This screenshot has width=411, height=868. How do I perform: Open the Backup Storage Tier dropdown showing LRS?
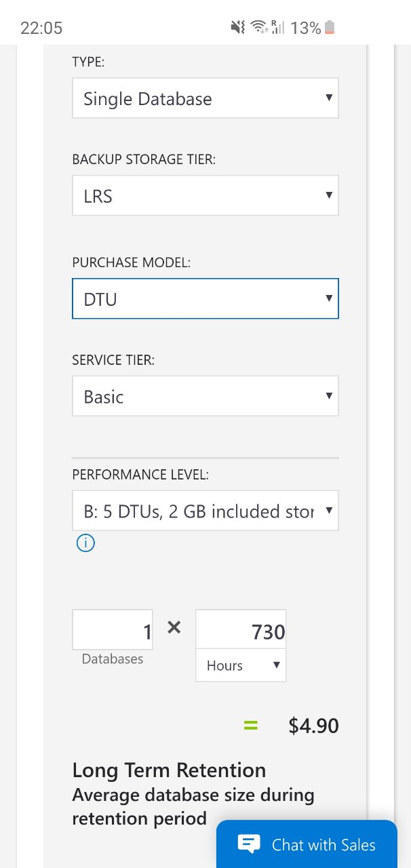(x=205, y=196)
